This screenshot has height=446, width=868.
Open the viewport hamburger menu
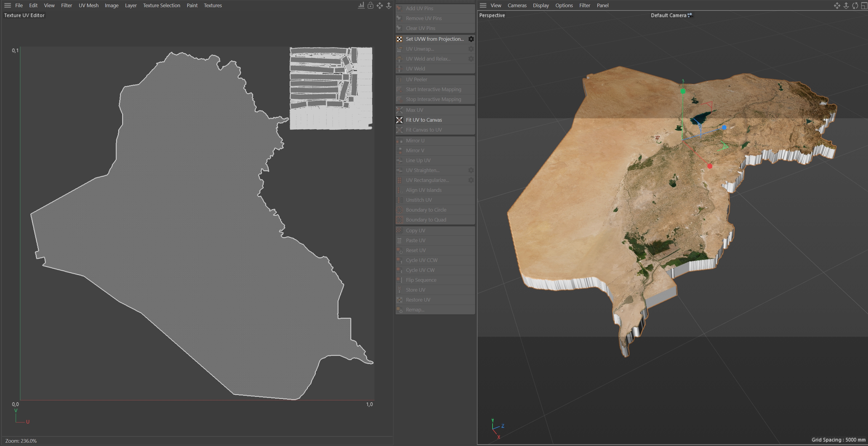pyautogui.click(x=483, y=5)
